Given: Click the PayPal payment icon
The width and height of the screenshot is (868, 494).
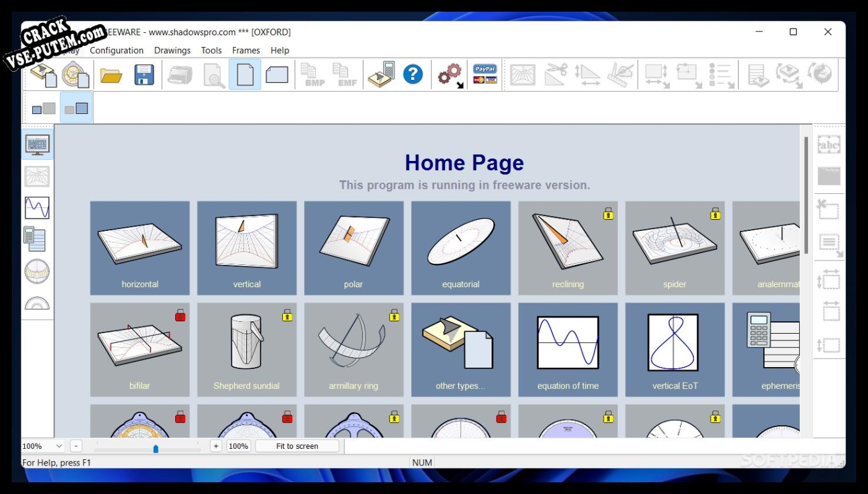Looking at the screenshot, I should [485, 75].
